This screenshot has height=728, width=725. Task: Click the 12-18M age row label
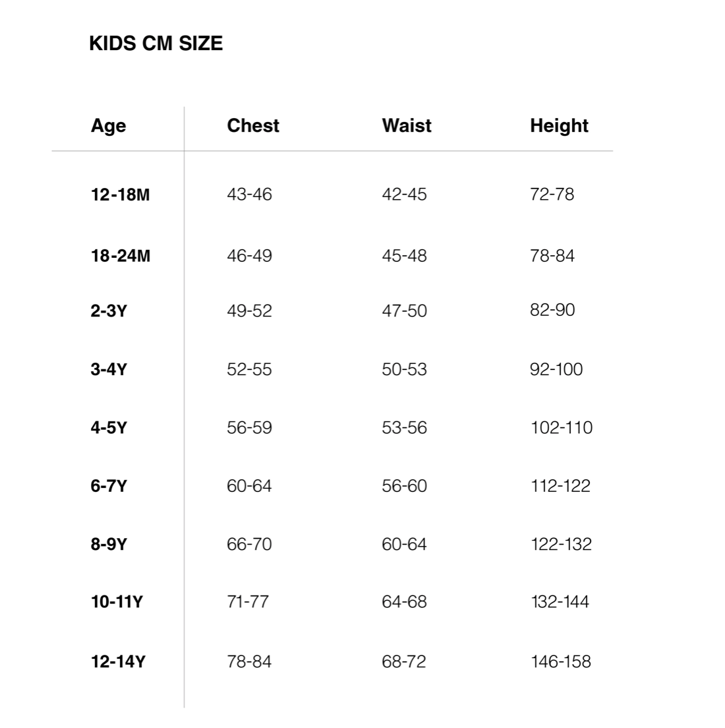pyautogui.click(x=120, y=194)
